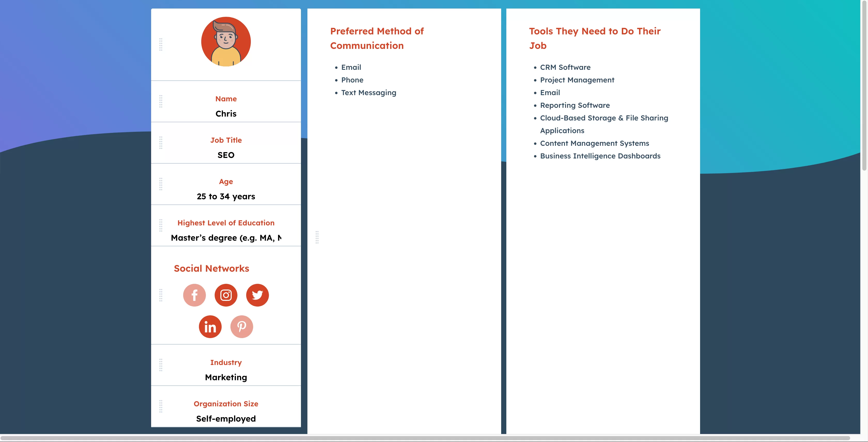868x442 pixels.
Task: Click the Preferred Method of Communication header
Action: (x=377, y=38)
